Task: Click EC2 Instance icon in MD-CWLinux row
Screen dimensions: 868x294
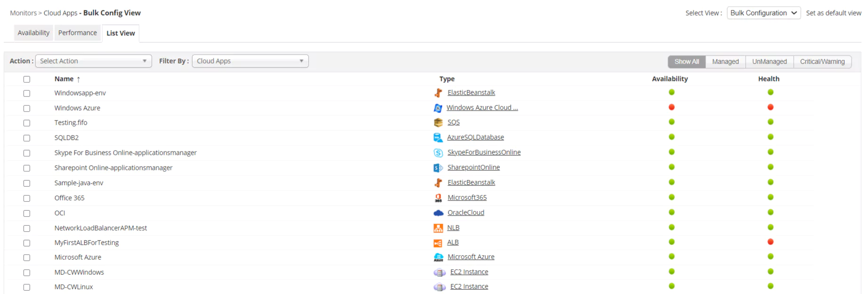Action: point(439,287)
